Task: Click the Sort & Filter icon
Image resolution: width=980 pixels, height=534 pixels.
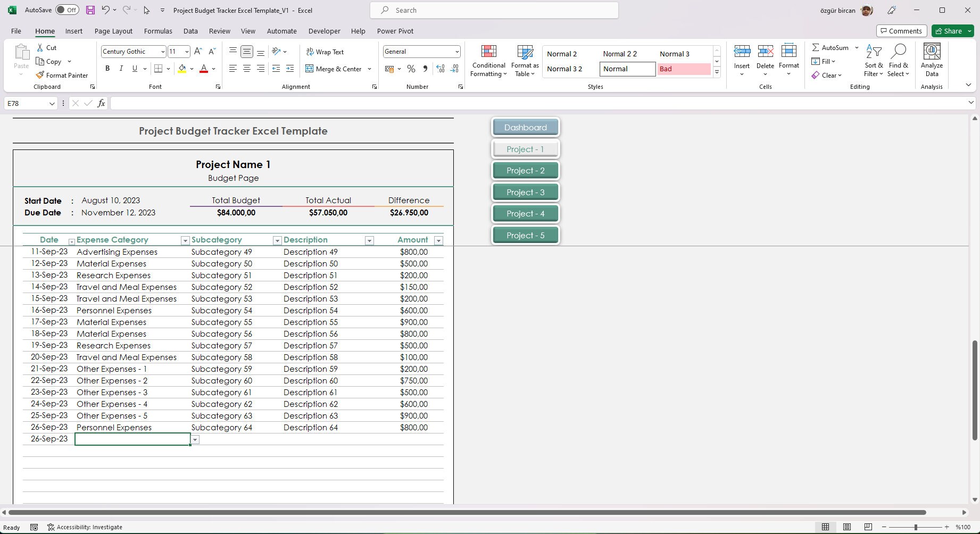Action: click(x=874, y=60)
